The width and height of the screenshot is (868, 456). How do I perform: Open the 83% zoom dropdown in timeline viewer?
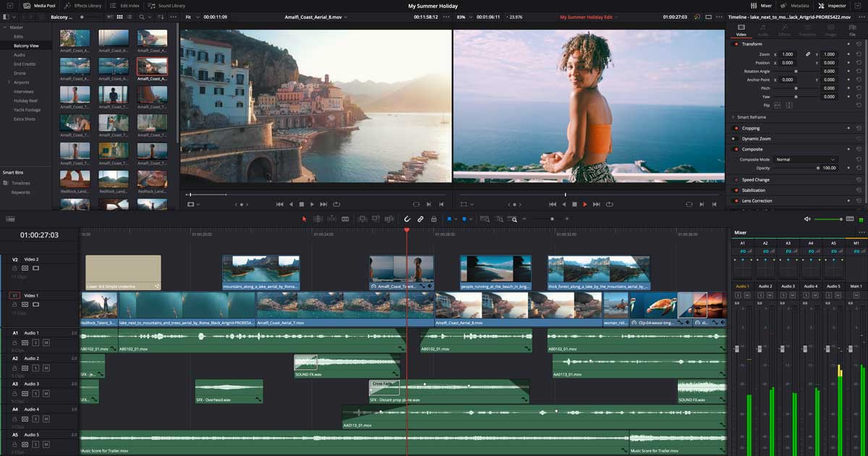[464, 16]
